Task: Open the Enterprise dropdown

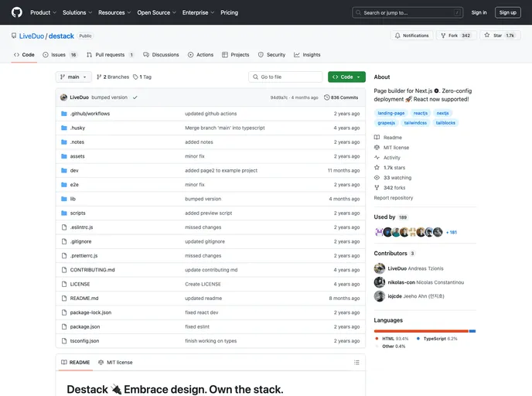Action: click(198, 12)
